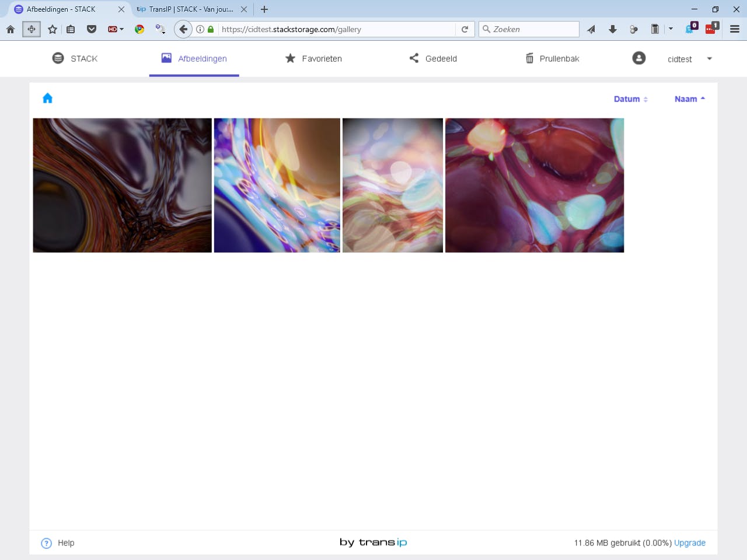This screenshot has height=560, width=747.
Task: Click the HD extension icon dropdown
Action: coord(116,29)
